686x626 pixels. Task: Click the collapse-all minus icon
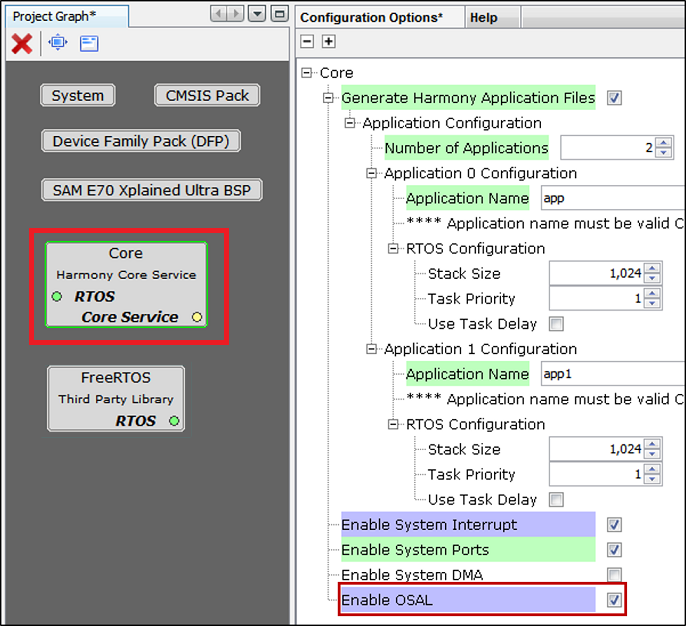coord(307,42)
